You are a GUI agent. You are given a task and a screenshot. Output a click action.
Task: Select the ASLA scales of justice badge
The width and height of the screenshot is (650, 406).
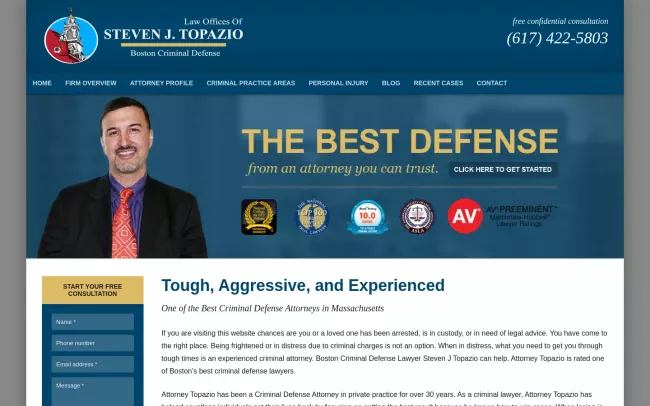[417, 216]
